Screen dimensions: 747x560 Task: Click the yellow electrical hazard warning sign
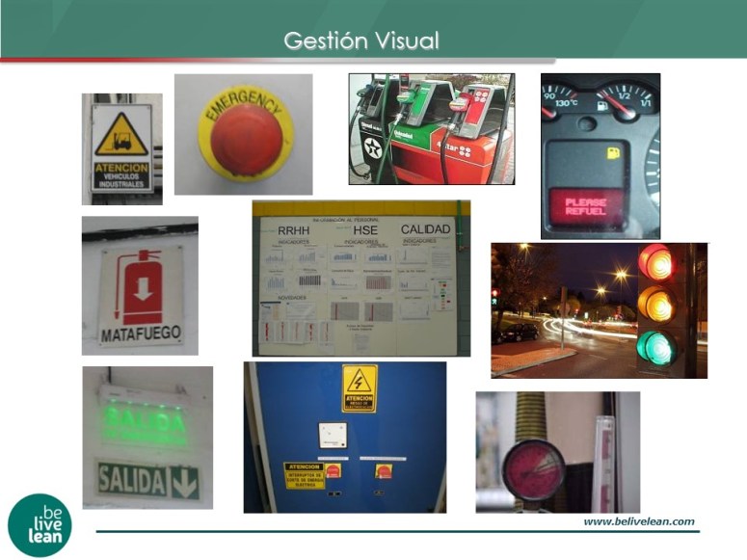[360, 387]
